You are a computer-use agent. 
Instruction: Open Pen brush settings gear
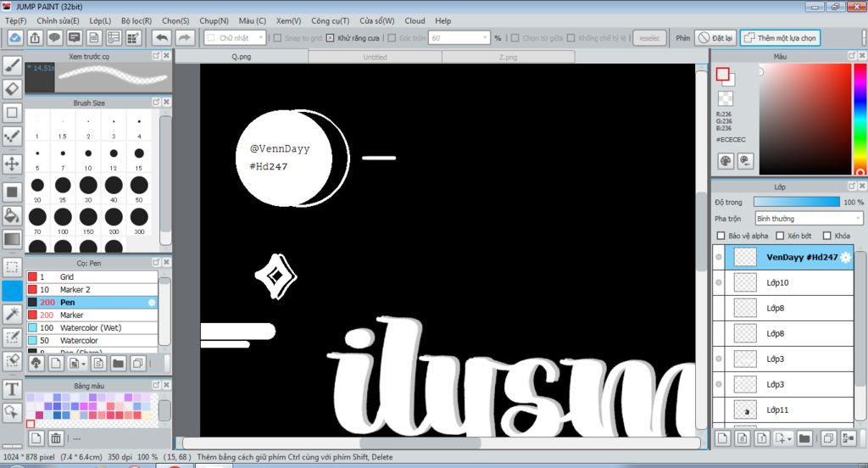[x=152, y=303]
